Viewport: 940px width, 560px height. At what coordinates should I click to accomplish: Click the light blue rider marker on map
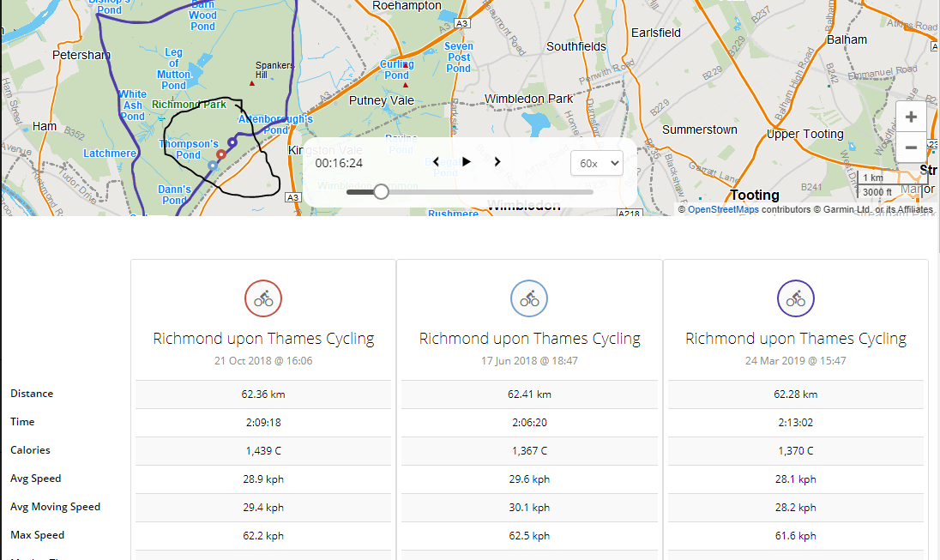[212, 166]
